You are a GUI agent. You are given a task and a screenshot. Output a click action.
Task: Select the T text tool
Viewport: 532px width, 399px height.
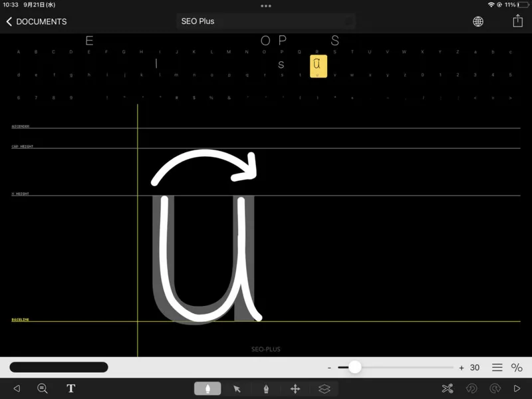pos(70,388)
